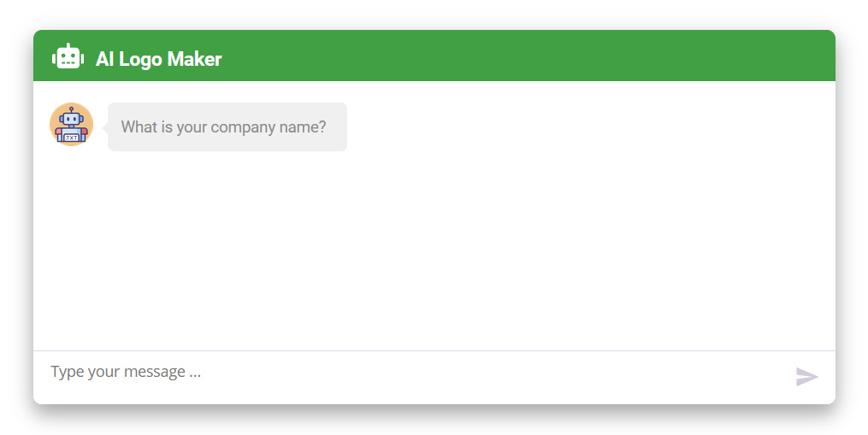Image resolution: width=868 pixels, height=435 pixels.
Task: Click the word "Logo" in the header title
Action: pos(140,59)
